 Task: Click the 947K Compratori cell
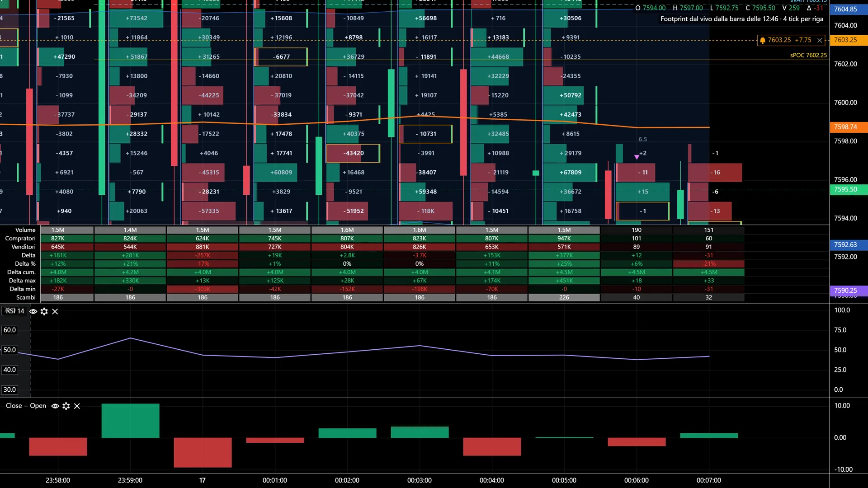tap(564, 239)
